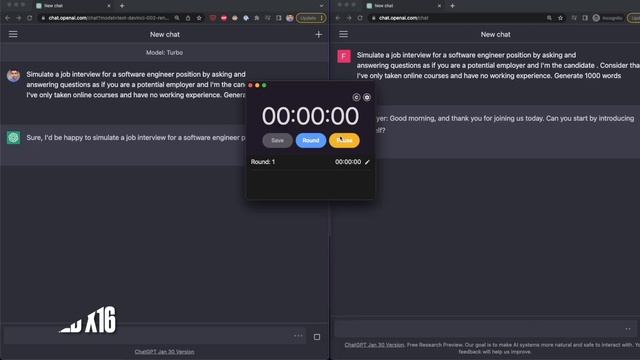Click zoom magnifier icon in left address bar

177,18
